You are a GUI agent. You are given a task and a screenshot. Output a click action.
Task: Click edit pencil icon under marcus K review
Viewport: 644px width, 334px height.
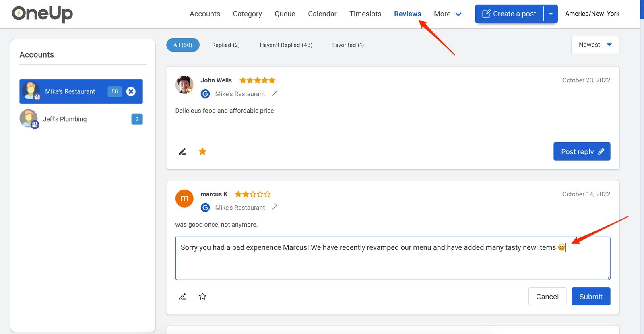[x=182, y=297]
